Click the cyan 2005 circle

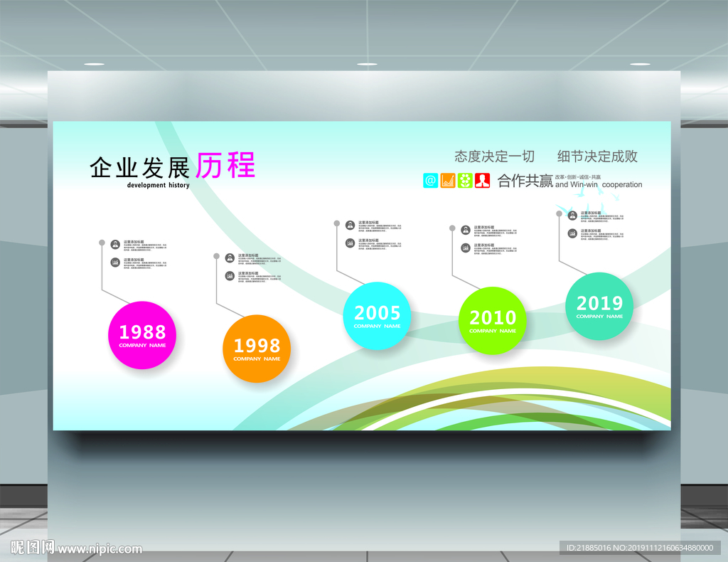coord(377,316)
